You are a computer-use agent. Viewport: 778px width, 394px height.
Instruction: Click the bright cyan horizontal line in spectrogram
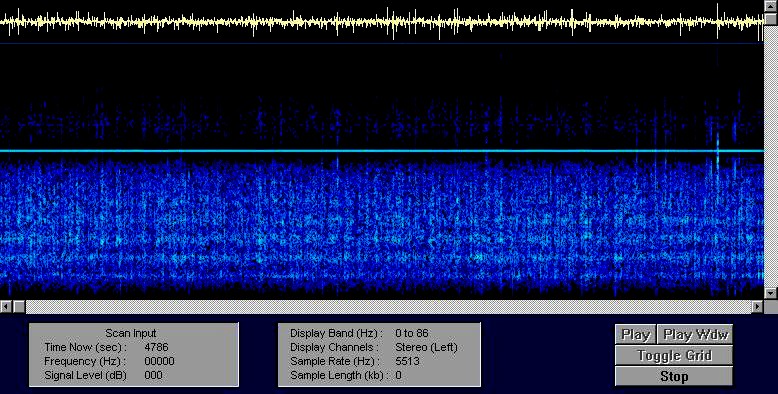382,150
